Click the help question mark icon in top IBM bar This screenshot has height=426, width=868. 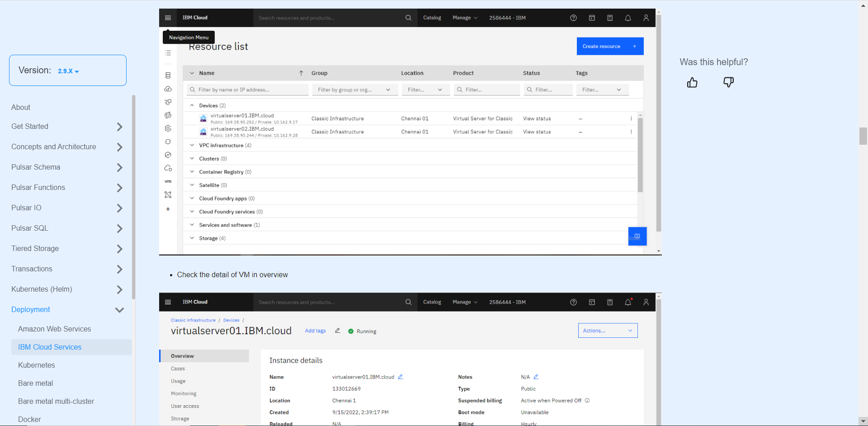(x=573, y=18)
